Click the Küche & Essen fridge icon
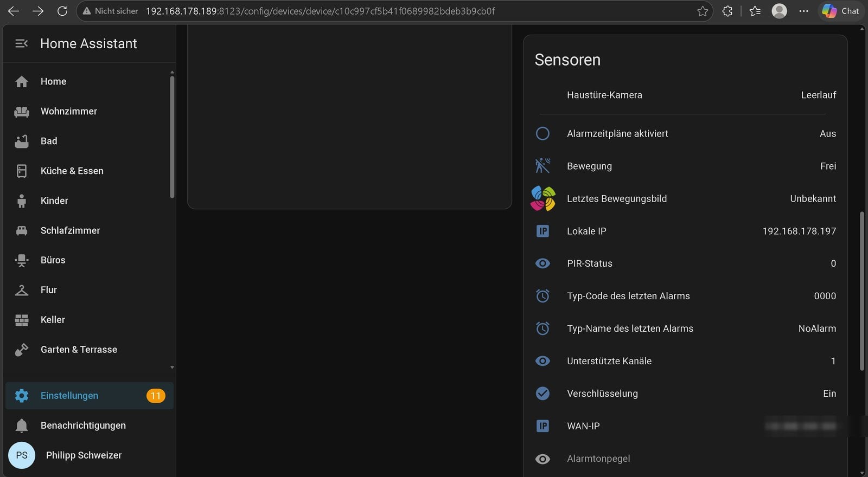 click(22, 171)
